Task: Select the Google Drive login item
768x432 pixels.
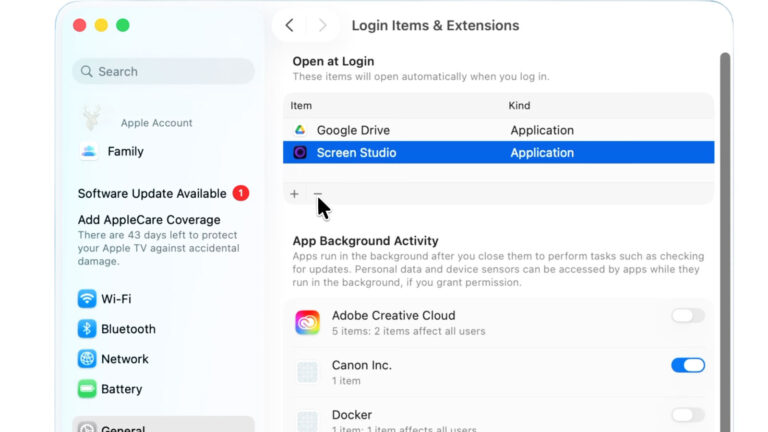Action: click(x=499, y=130)
